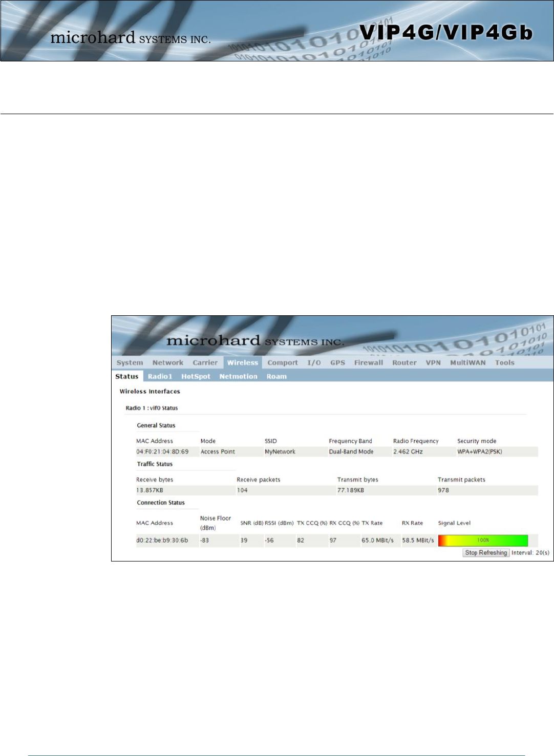Viewport: 554px width, 756px height.
Task: Click the -83 noise floor value
Action: point(204,541)
